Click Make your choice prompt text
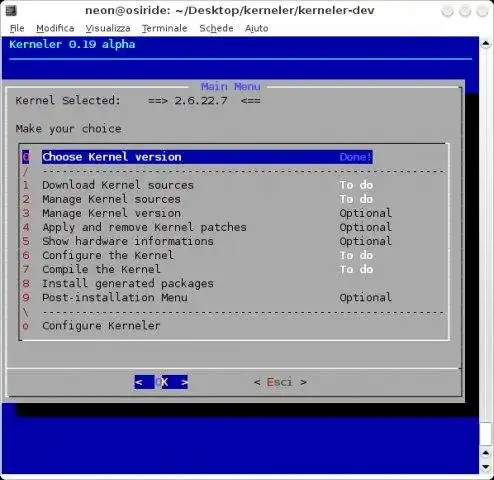This screenshot has height=480, width=494. pyautogui.click(x=68, y=129)
